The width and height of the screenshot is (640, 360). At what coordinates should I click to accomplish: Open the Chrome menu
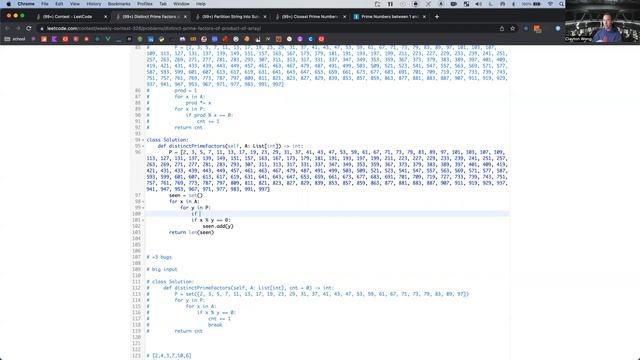(26, 4)
